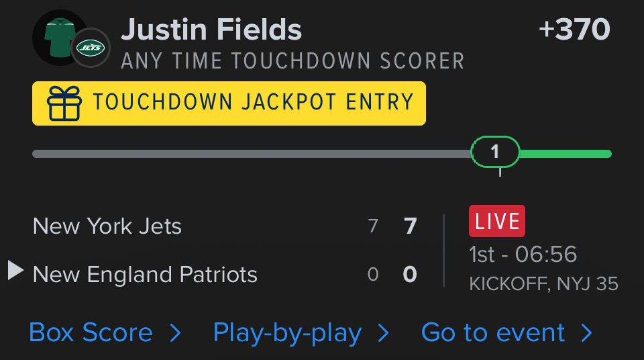Click the gift box icon

pos(64,103)
